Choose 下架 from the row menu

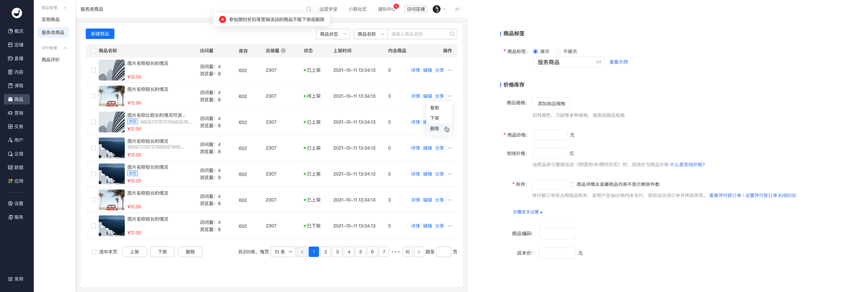click(x=439, y=118)
